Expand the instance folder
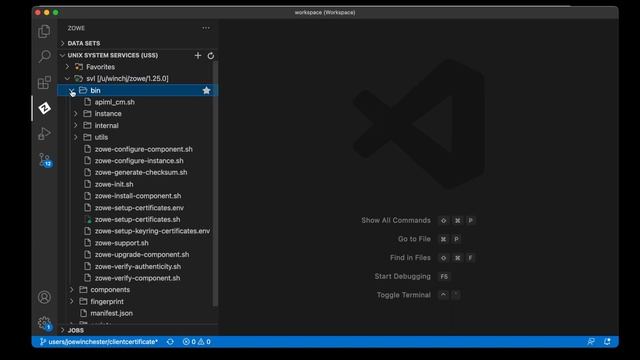 76,113
